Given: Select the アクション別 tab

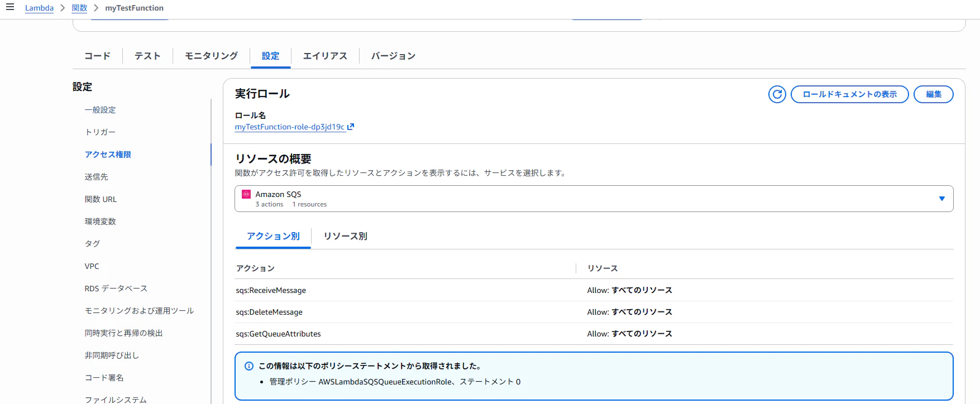Looking at the screenshot, I should coord(273,236).
